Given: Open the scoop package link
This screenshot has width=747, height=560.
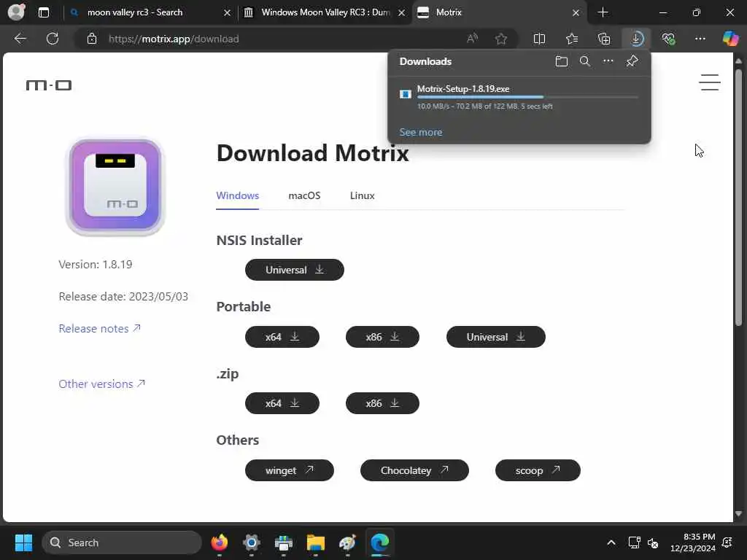Looking at the screenshot, I should click(x=538, y=470).
